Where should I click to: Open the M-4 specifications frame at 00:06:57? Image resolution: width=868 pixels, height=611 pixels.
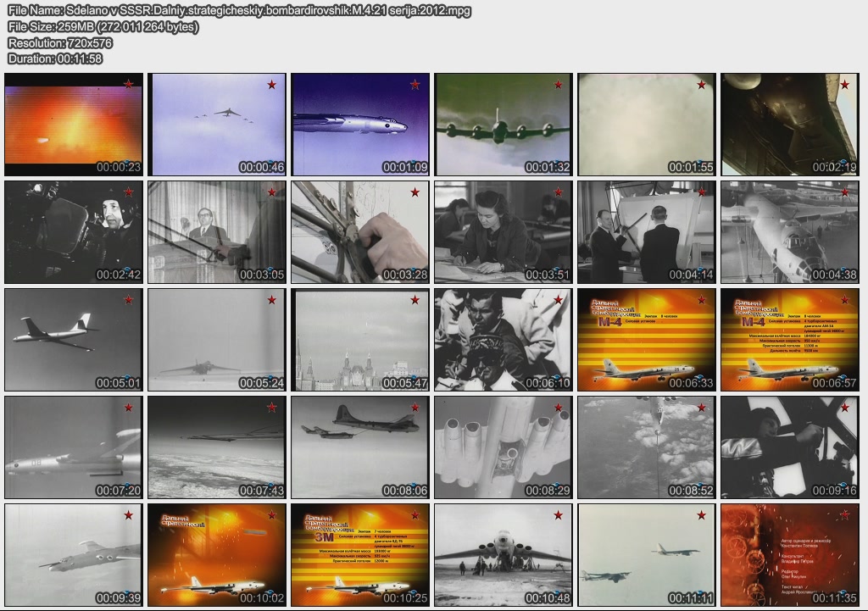pyautogui.click(x=790, y=339)
